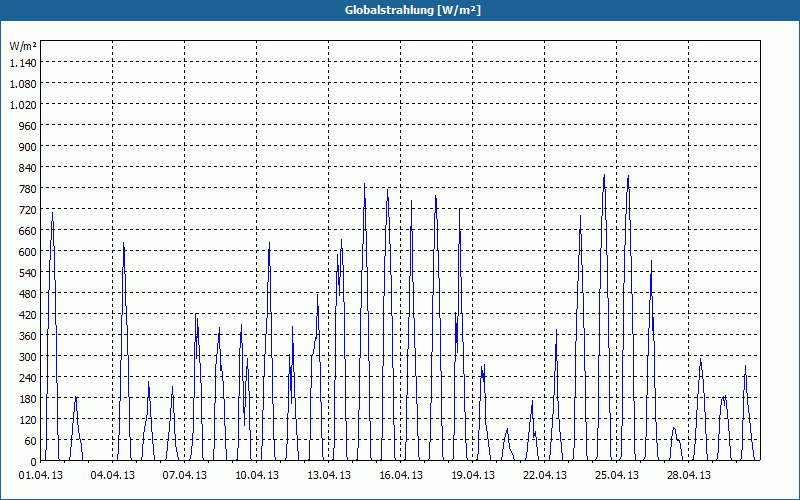The height and width of the screenshot is (500, 800).
Task: Select the 01.04.13 date label
Action: click(41, 476)
